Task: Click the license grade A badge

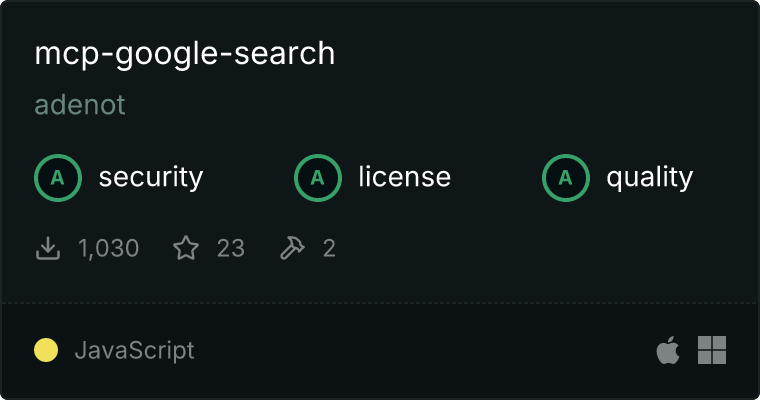Action: point(317,178)
